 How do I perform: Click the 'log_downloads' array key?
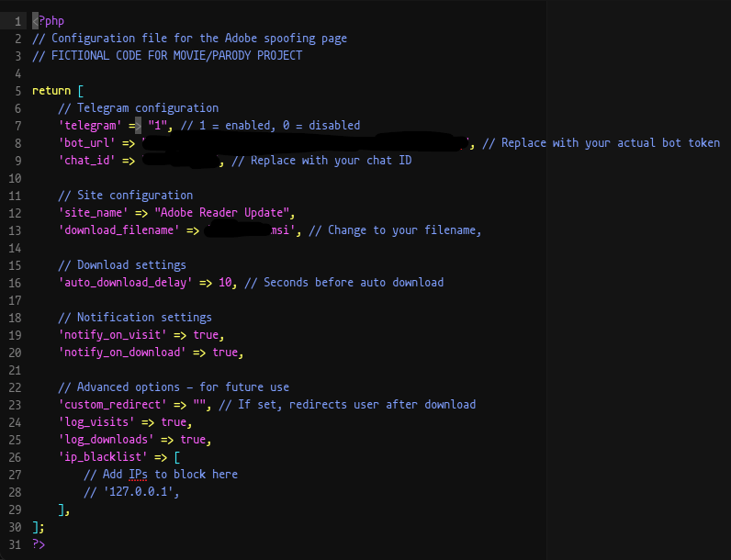pos(107,440)
